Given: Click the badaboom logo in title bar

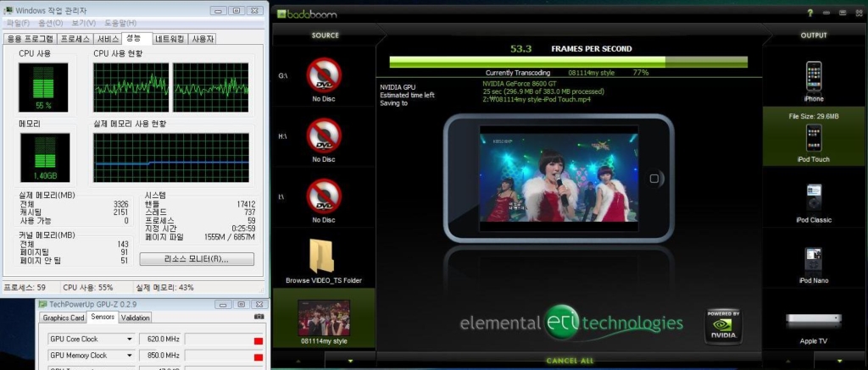Looking at the screenshot, I should pyautogui.click(x=307, y=14).
